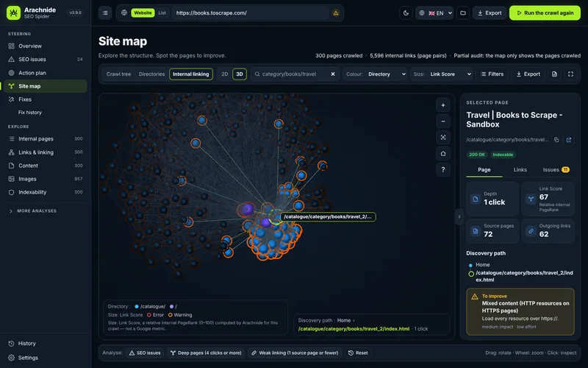Click the home reset view icon on map
The height and width of the screenshot is (368, 588).
point(443,154)
